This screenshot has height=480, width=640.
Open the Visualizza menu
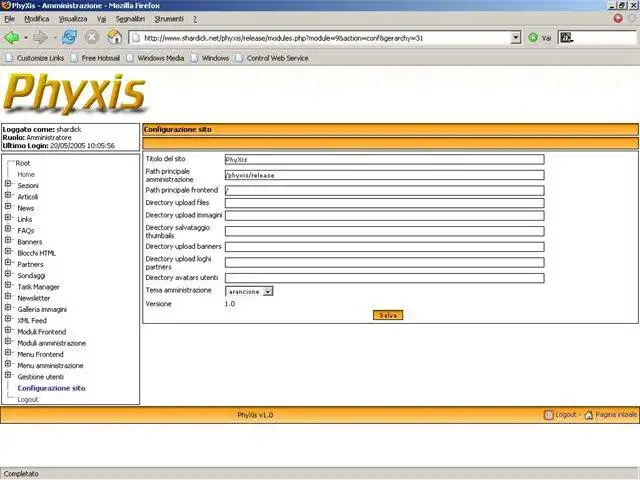coord(73,19)
